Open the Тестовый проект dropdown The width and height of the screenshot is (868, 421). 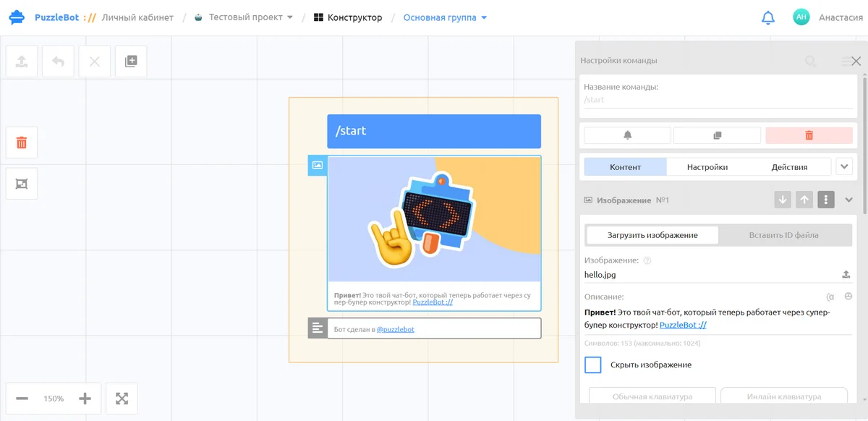pyautogui.click(x=244, y=17)
